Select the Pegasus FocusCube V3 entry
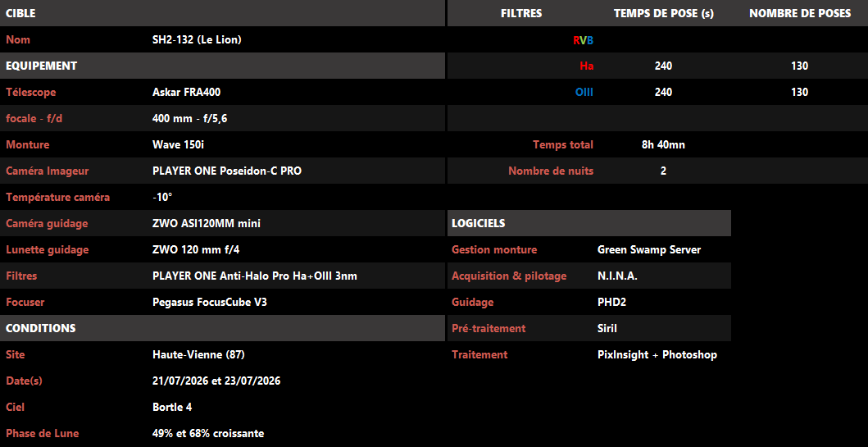The image size is (868, 447). (213, 303)
